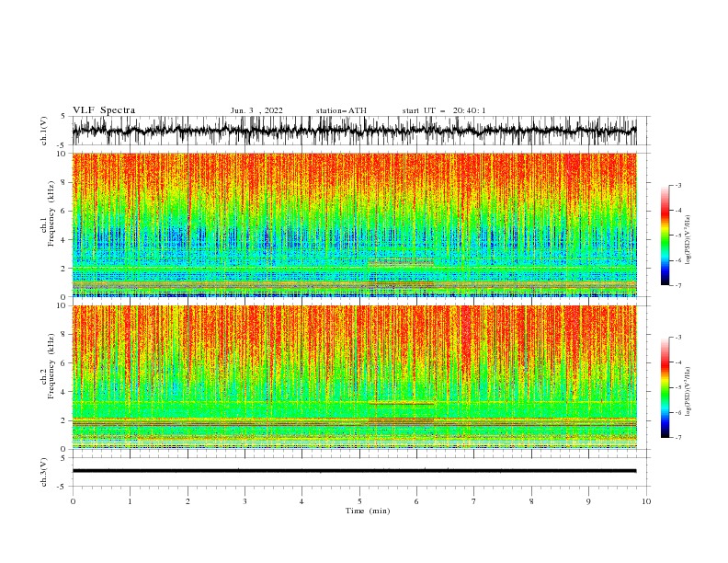Click time axis tick label "2"
The image size is (728, 563).
[188, 501]
